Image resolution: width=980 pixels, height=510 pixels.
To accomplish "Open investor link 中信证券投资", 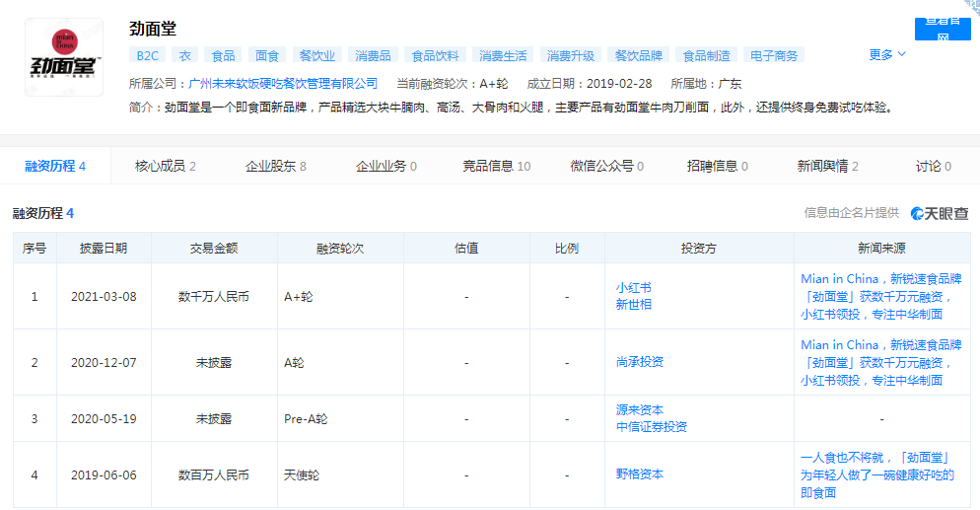I will pyautogui.click(x=651, y=426).
